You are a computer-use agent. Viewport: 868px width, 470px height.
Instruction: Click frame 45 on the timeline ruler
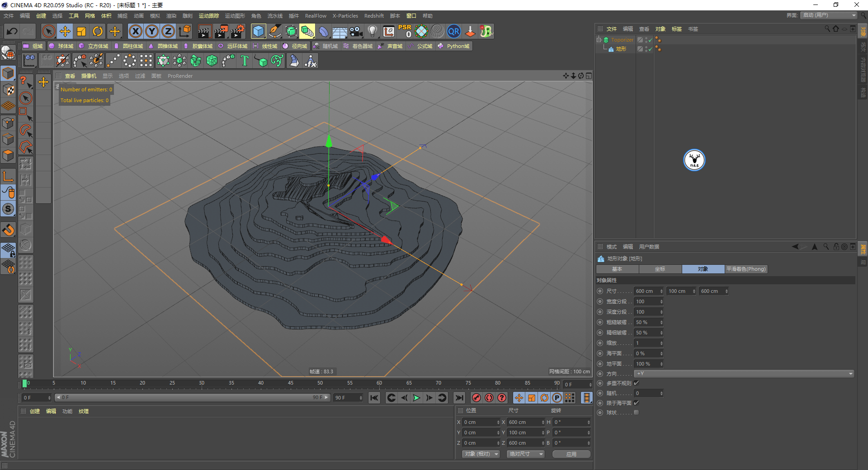(x=290, y=383)
